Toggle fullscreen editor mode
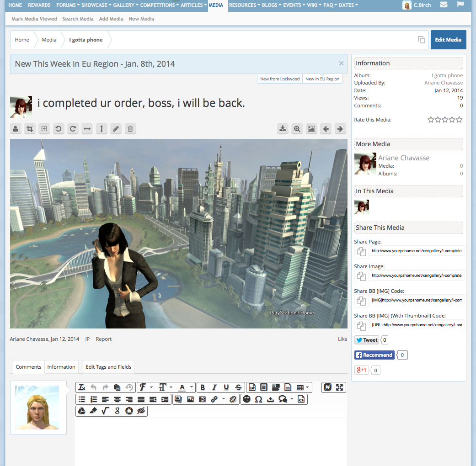476x466 pixels. click(339, 387)
